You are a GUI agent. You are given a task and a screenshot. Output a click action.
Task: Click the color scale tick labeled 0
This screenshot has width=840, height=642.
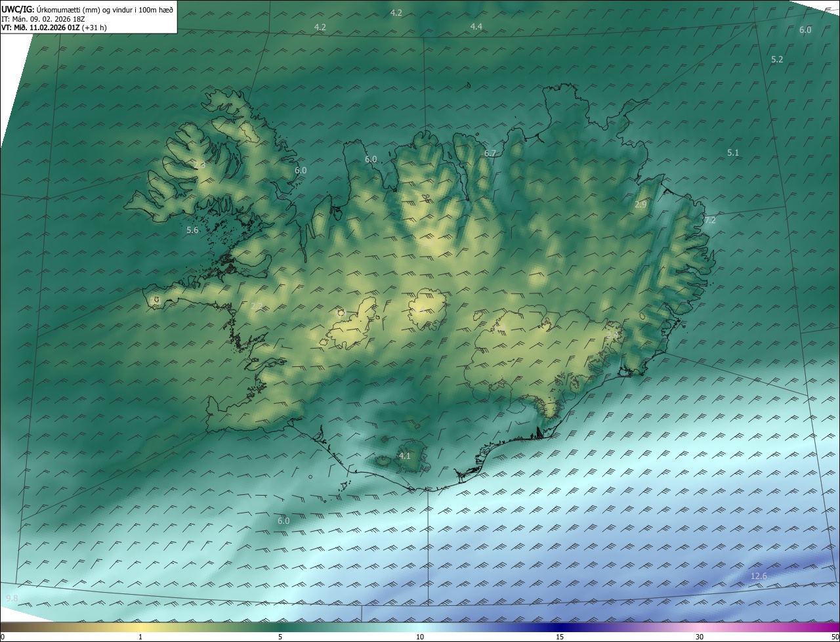pyautogui.click(x=3, y=637)
